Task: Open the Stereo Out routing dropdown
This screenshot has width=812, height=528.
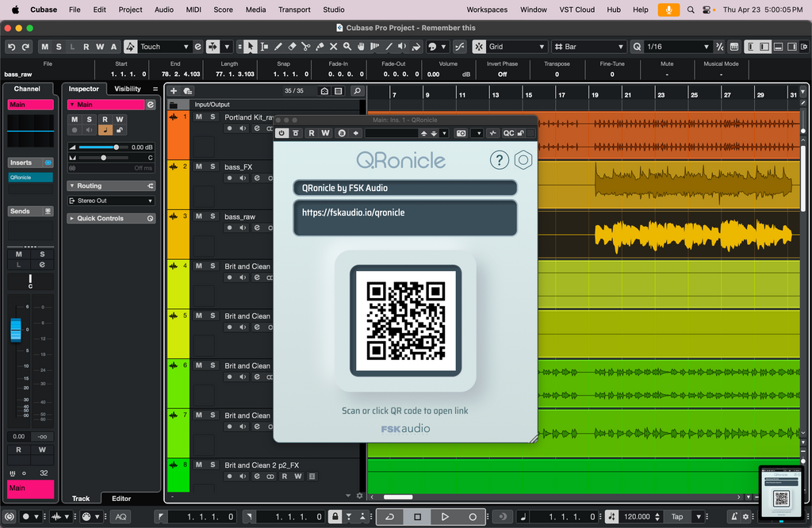Action: pos(111,201)
